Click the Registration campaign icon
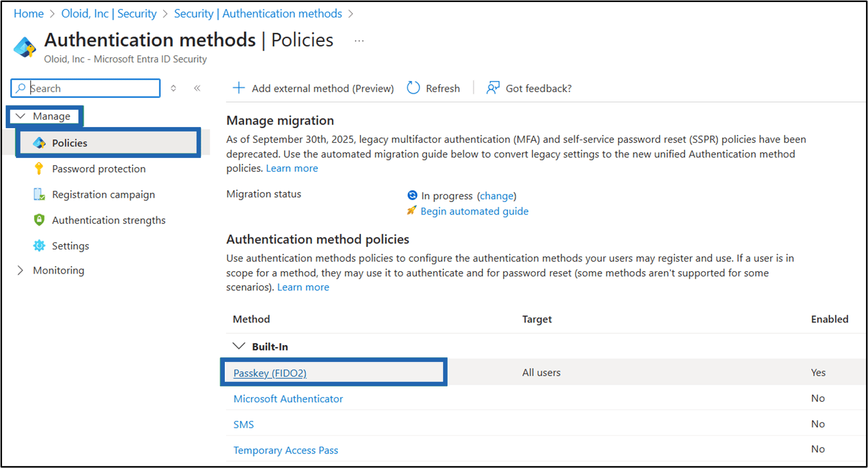Image resolution: width=868 pixels, height=468 pixels. click(39, 194)
